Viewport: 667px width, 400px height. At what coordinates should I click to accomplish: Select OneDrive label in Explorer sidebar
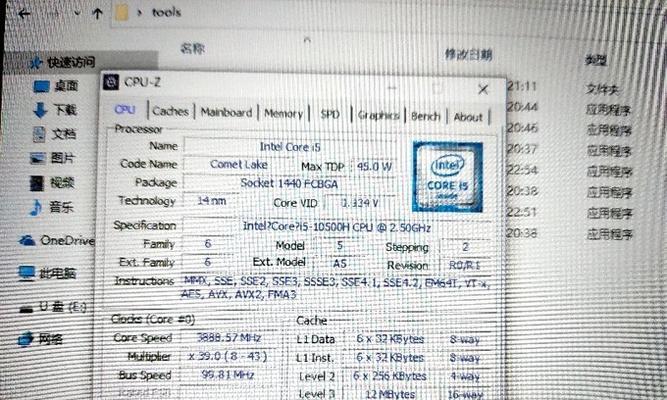pos(67,241)
